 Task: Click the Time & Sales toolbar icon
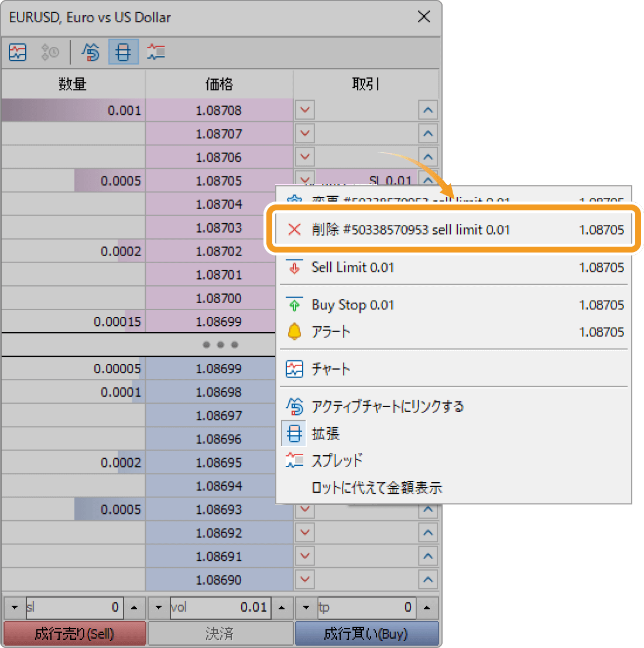(50, 52)
